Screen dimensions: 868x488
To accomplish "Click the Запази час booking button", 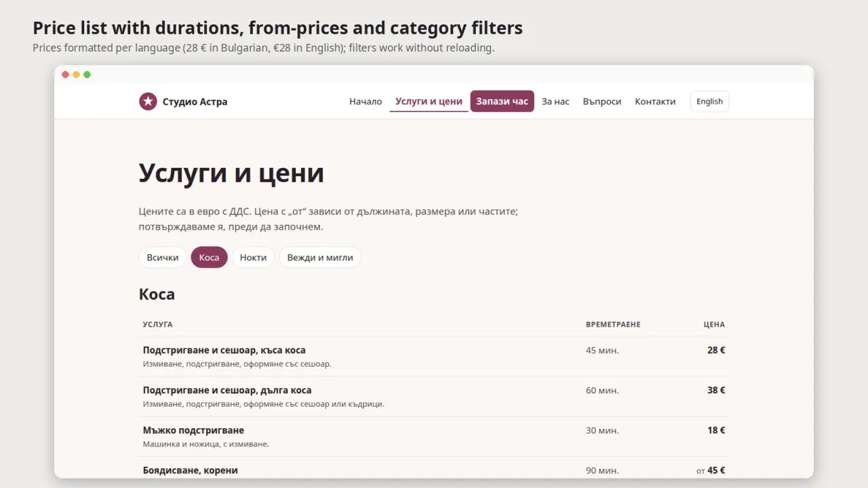I will (x=502, y=102).
